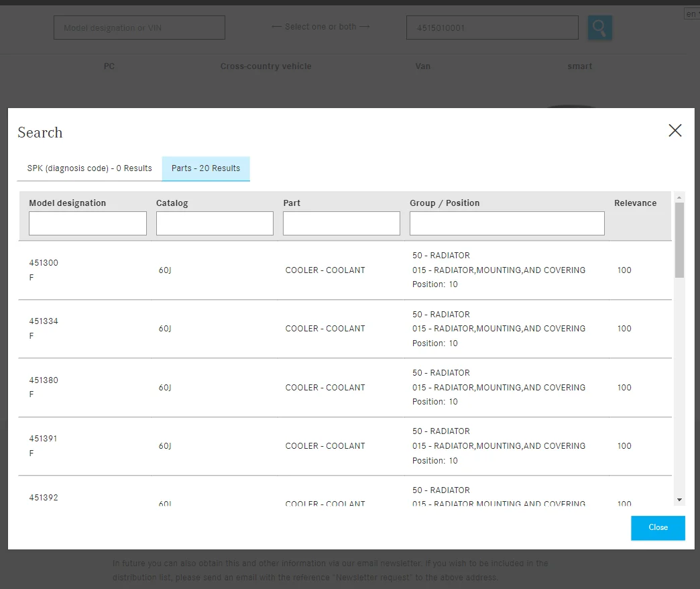Click the results scrollbar up arrow
The height and width of the screenshot is (589, 700).
[679, 198]
